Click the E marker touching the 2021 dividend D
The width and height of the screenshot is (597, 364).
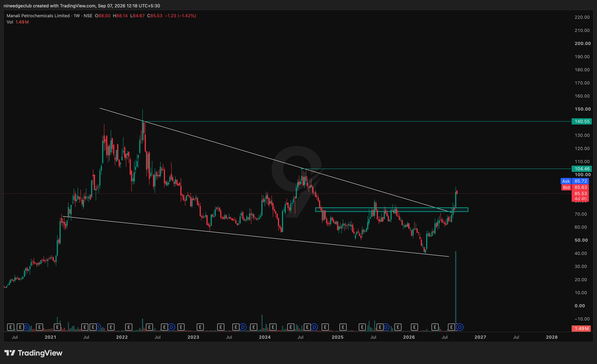93,327
